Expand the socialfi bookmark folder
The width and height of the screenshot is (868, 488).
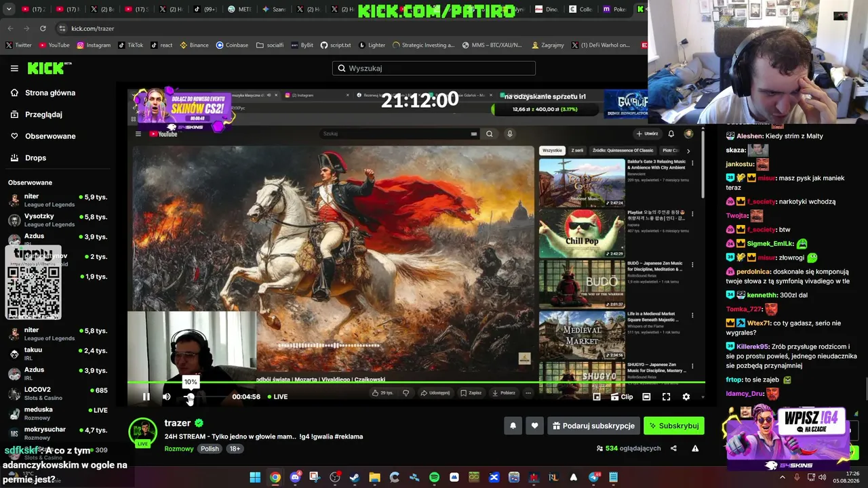coord(270,45)
